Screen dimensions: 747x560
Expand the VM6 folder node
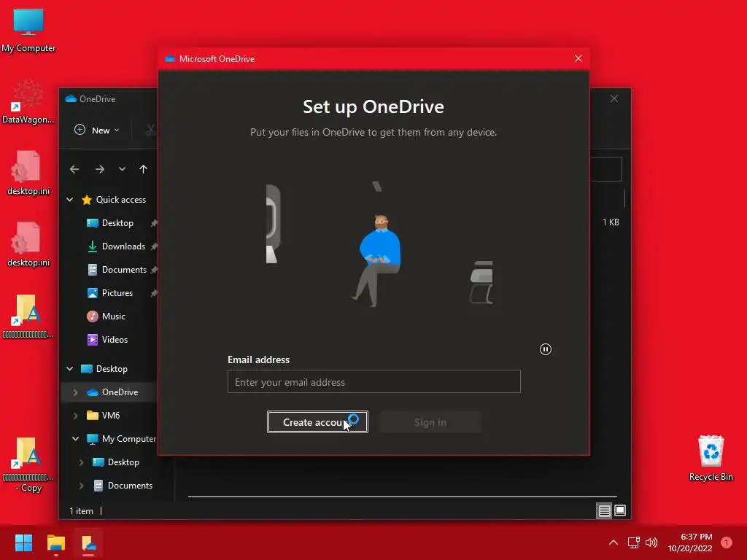(x=75, y=415)
